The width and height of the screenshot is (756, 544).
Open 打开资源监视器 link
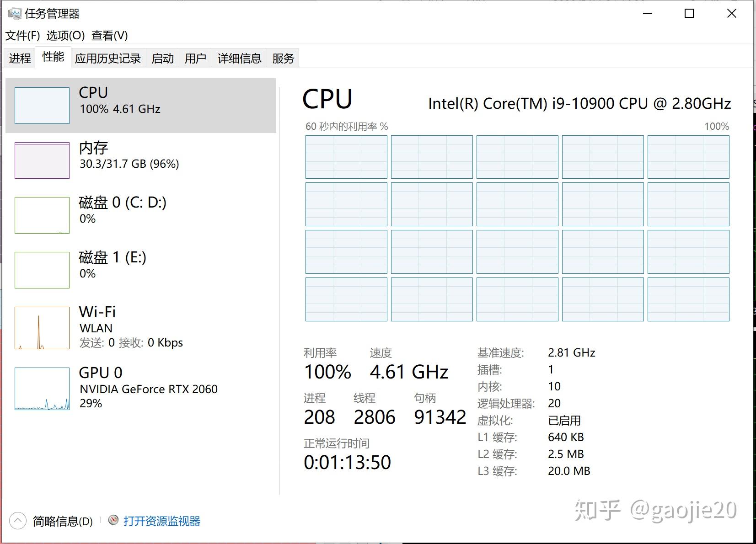coord(163,520)
